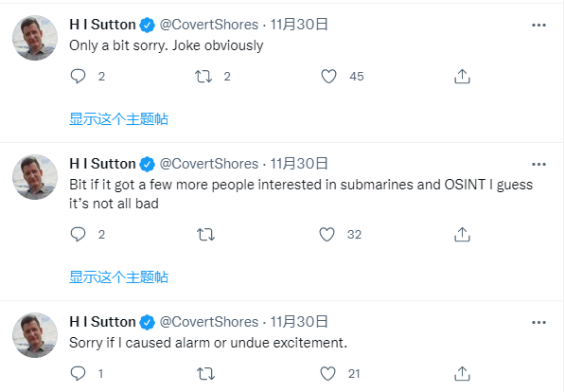Viewport: 565px width, 392px height.
Task: Retweet the "caused alarm" tweet
Action: [x=205, y=374]
